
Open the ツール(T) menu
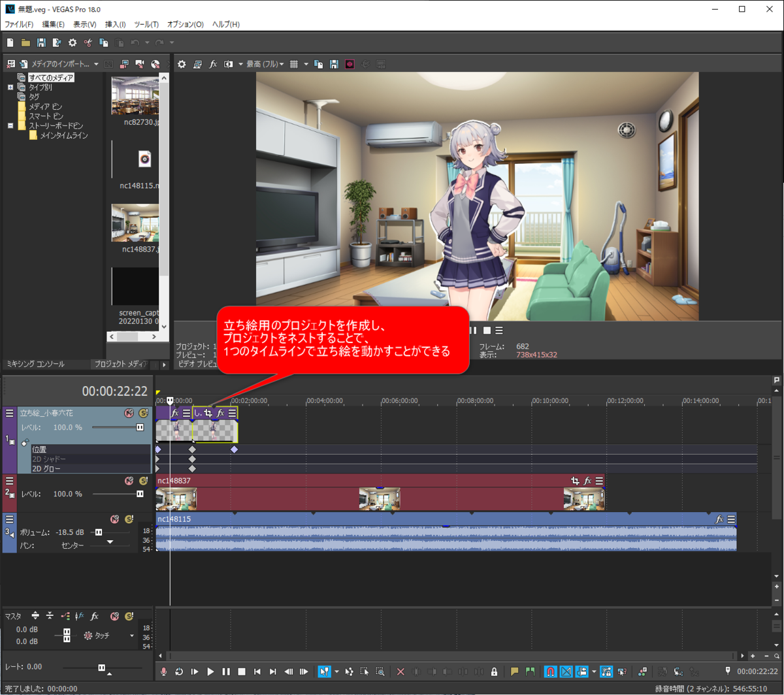(146, 24)
